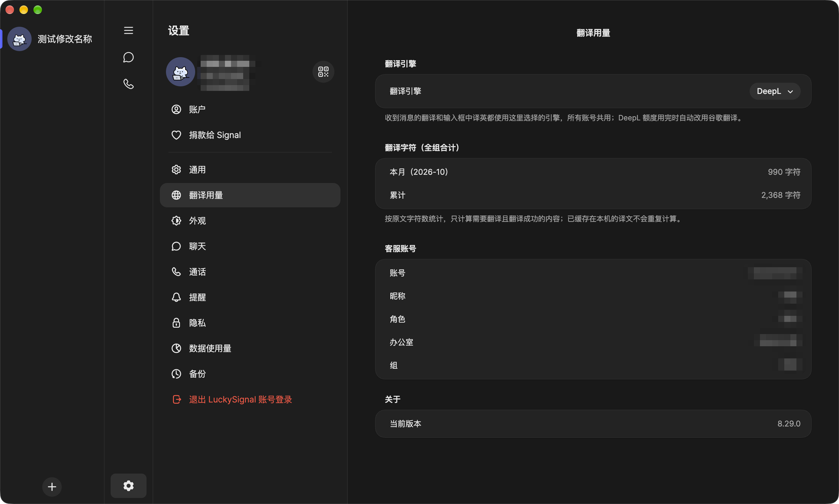839x504 pixels.
Task: Open the profile avatar in settings
Action: 180,72
